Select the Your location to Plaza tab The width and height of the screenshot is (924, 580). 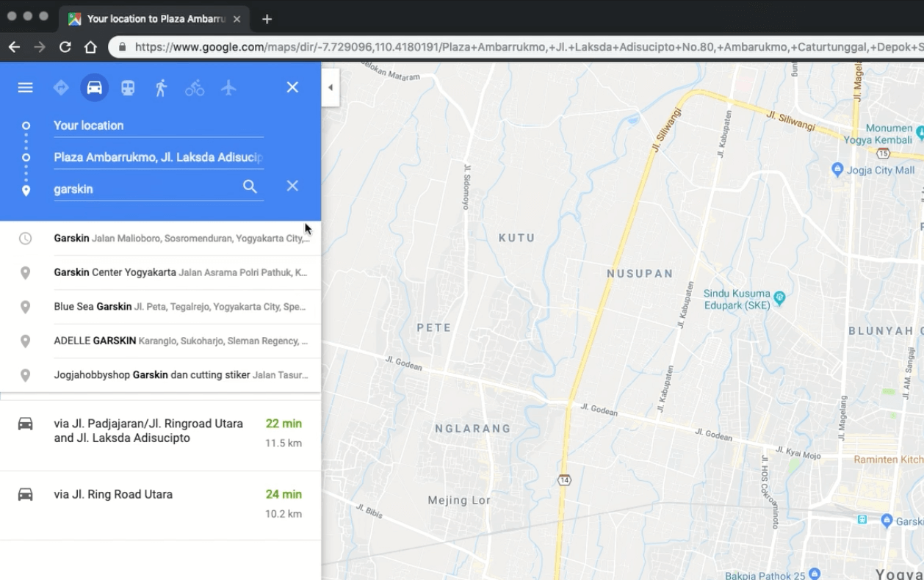point(154,19)
